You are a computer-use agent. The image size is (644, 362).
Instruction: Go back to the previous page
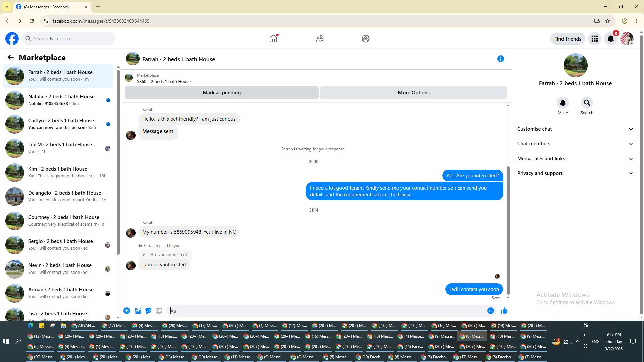[7, 21]
